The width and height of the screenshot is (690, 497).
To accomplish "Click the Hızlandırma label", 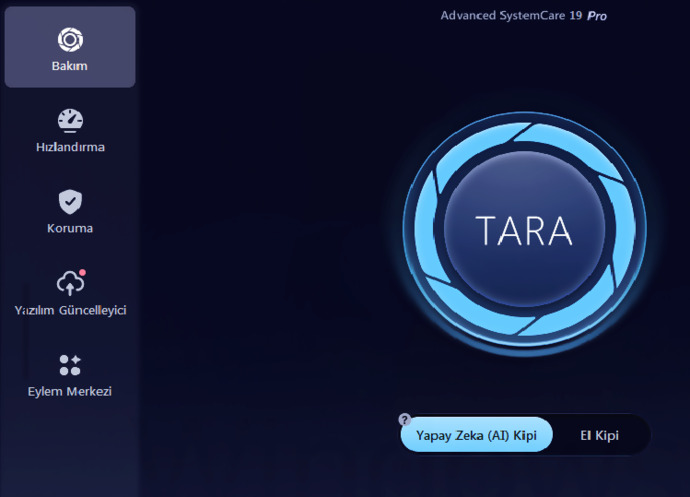I will tap(70, 147).
